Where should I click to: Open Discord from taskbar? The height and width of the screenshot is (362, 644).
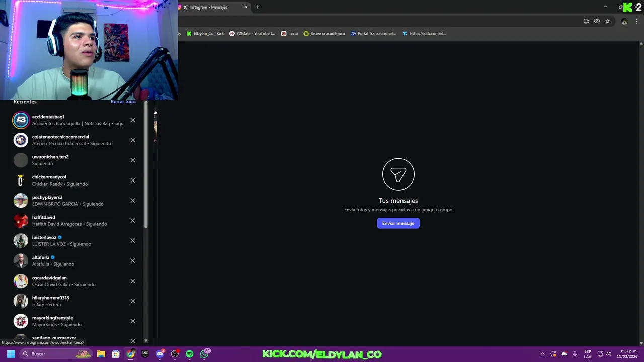click(x=160, y=354)
